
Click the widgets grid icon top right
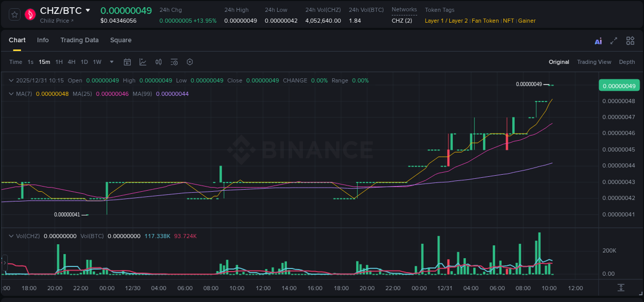pyautogui.click(x=630, y=41)
